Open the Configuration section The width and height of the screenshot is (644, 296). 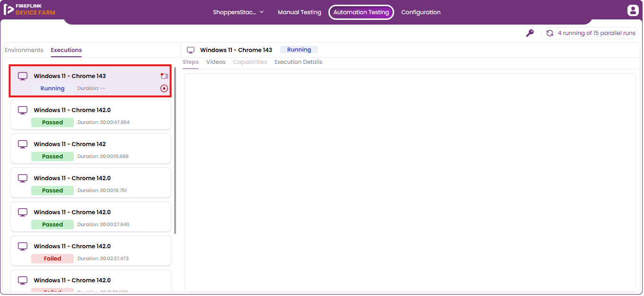[x=421, y=12]
